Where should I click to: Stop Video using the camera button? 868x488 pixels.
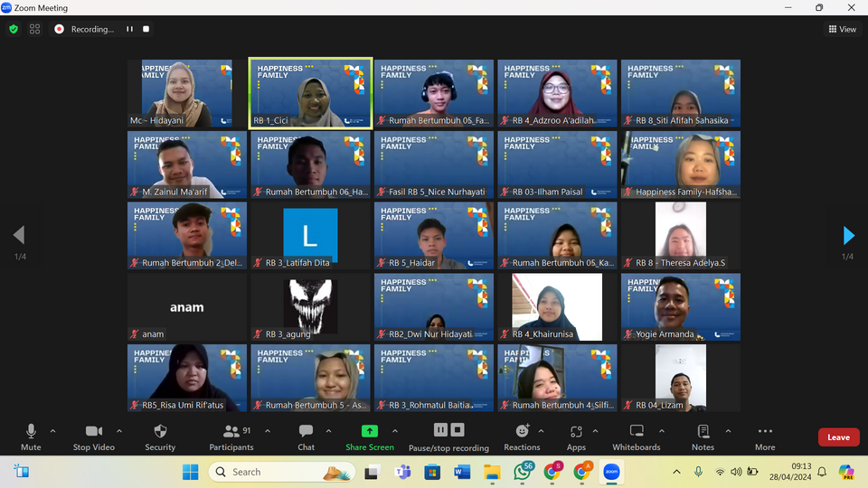(x=93, y=436)
